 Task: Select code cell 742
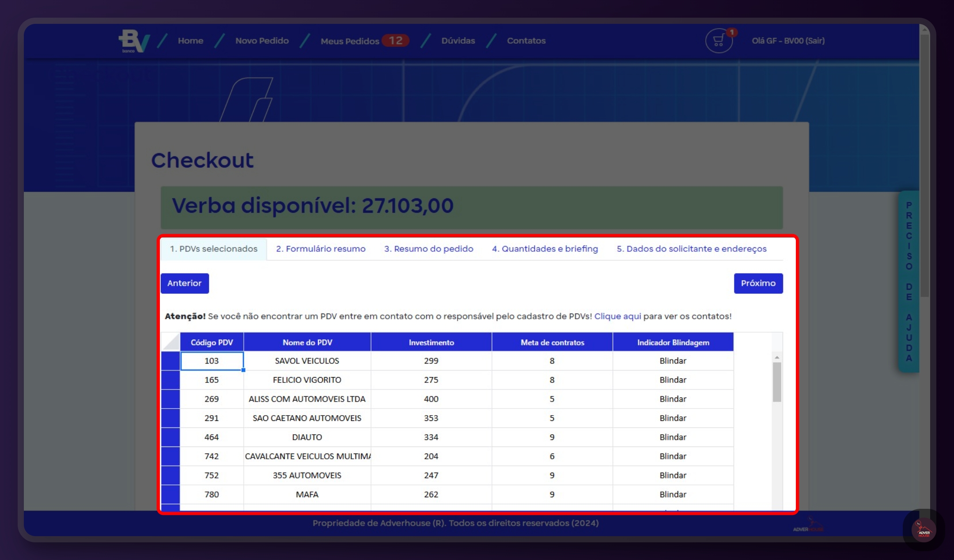pyautogui.click(x=212, y=456)
